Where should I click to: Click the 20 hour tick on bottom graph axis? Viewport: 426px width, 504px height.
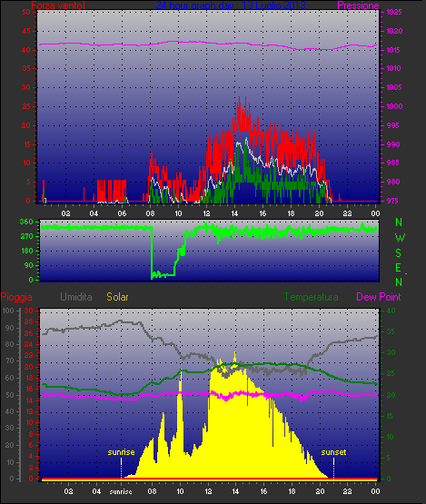[x=320, y=491]
